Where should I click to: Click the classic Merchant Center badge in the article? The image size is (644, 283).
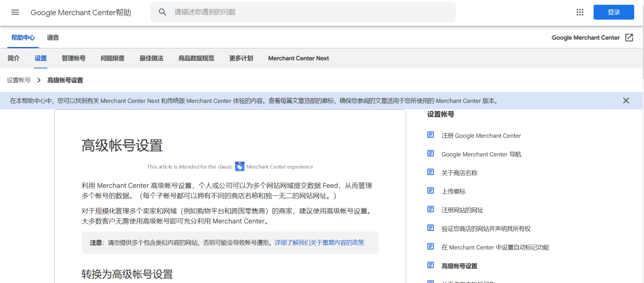[239, 166]
